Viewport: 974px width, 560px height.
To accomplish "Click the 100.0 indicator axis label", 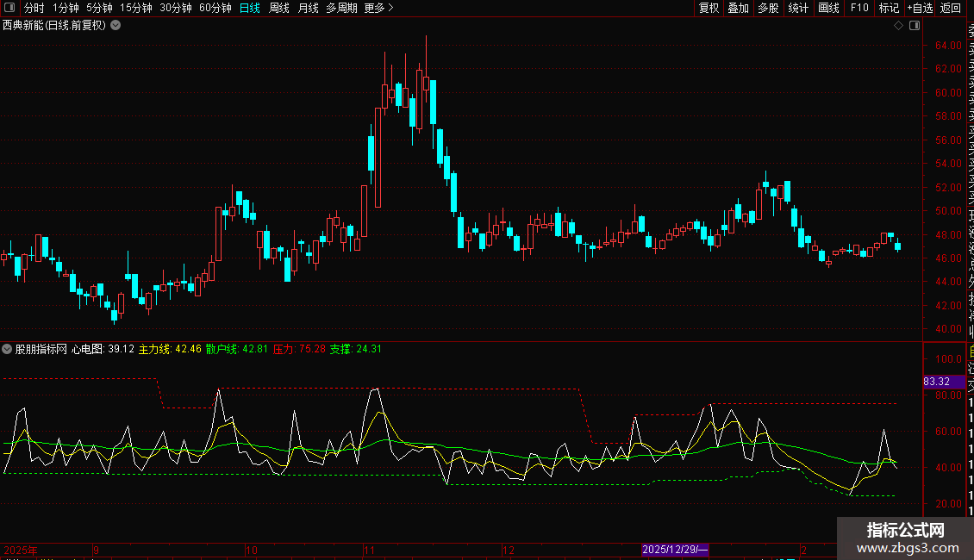I will tap(948, 359).
